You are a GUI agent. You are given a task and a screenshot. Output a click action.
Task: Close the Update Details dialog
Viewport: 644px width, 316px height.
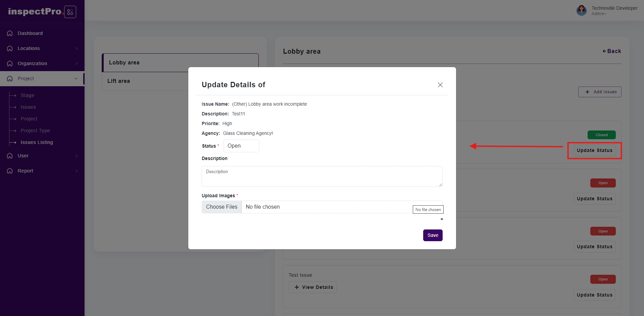point(440,85)
